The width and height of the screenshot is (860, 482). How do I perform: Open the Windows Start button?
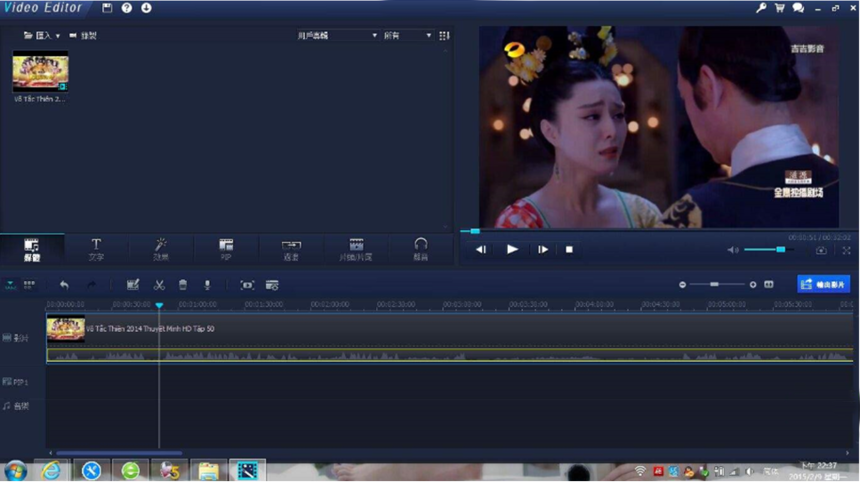(x=15, y=471)
